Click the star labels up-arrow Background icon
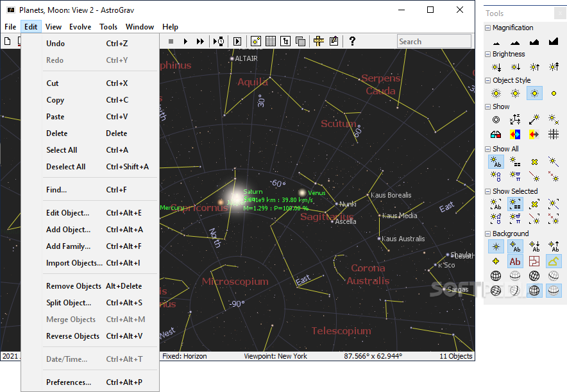 pos(554,246)
